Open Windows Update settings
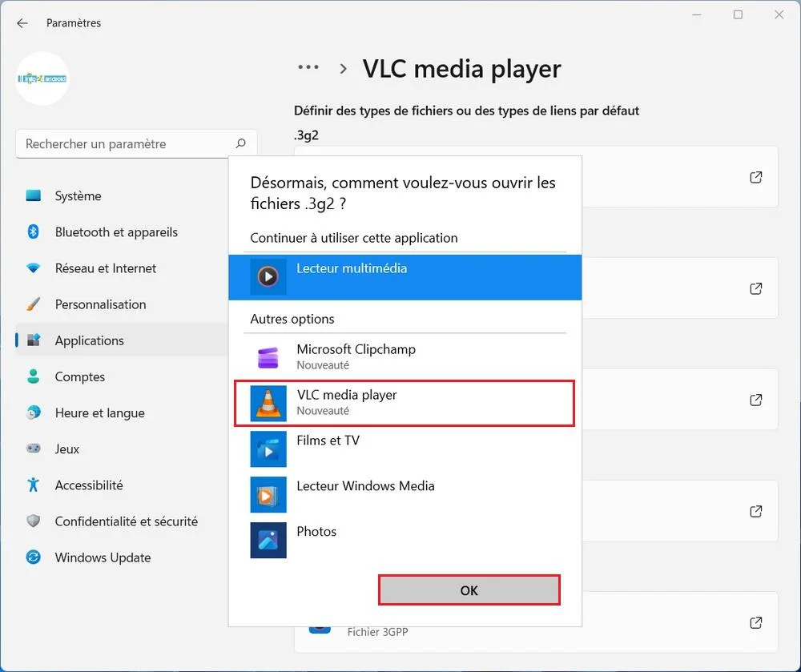Image resolution: width=801 pixels, height=672 pixels. pyautogui.click(x=122, y=557)
